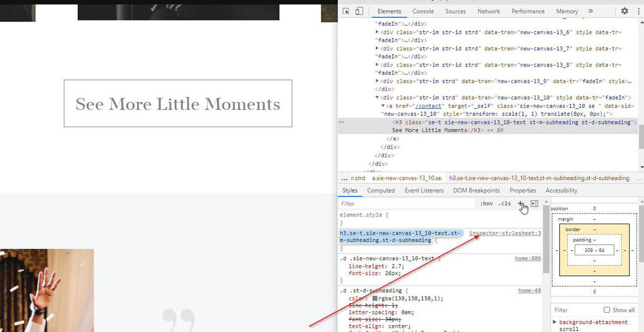This screenshot has width=644, height=332.
Task: Open the home:48 source link
Action: (x=530, y=291)
